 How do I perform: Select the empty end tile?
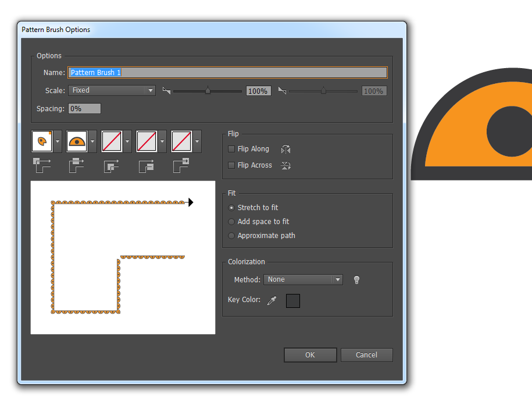[181, 141]
